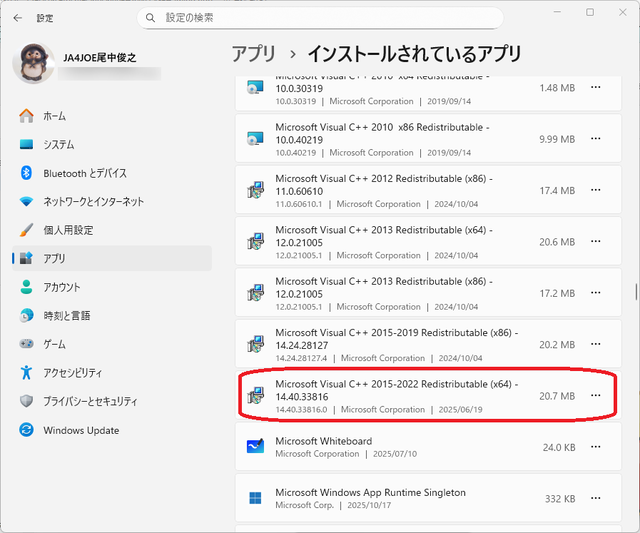The image size is (640, 533).
Task: Select 個人用設定 in the sidebar
Action: coord(112,230)
